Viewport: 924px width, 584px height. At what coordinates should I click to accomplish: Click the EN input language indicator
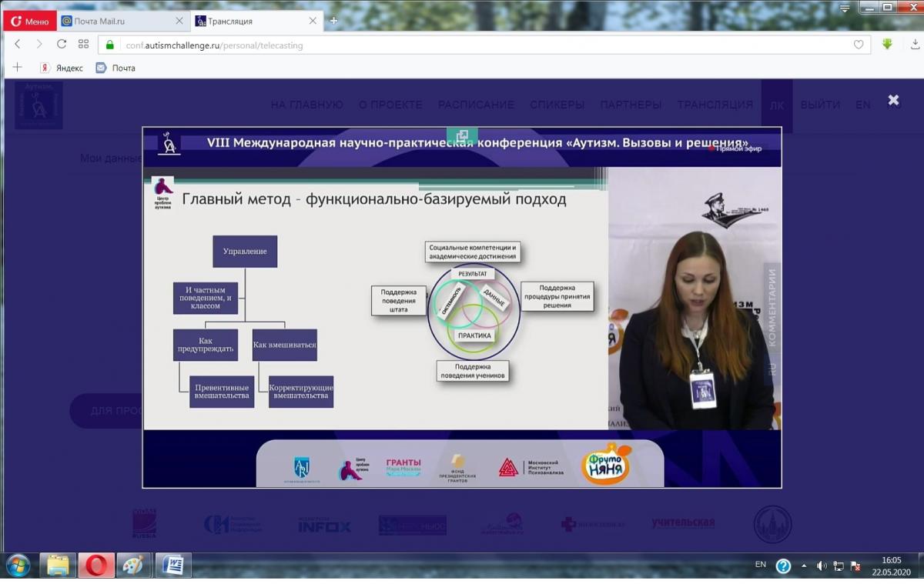coord(761,565)
